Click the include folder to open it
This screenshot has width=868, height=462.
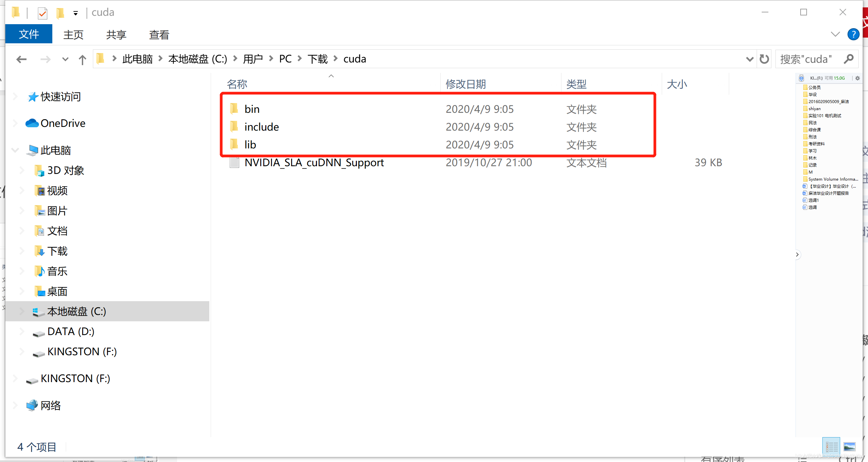pyautogui.click(x=262, y=127)
